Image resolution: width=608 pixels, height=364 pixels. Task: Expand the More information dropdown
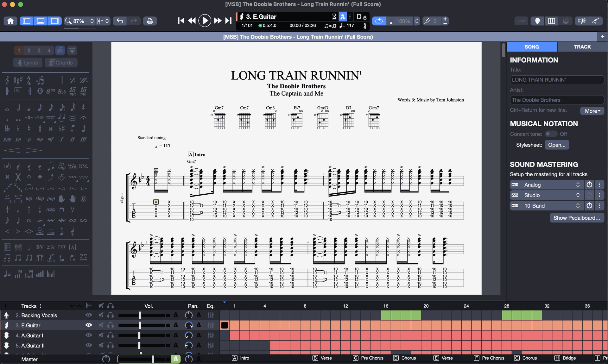click(592, 111)
